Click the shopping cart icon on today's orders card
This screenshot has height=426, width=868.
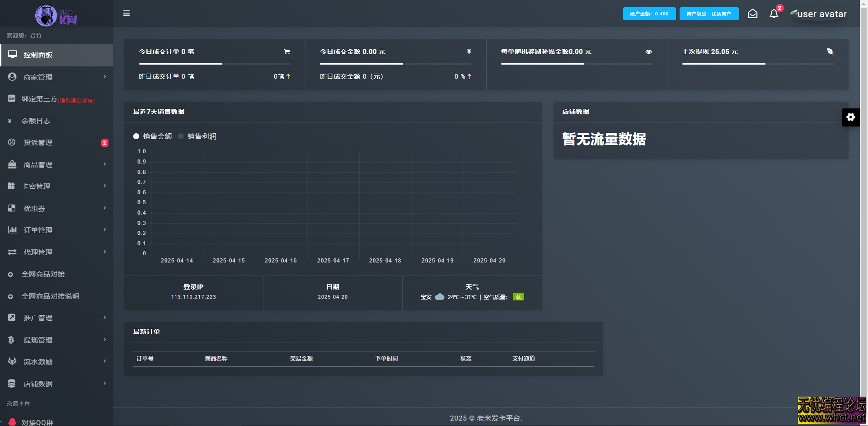[x=287, y=51]
